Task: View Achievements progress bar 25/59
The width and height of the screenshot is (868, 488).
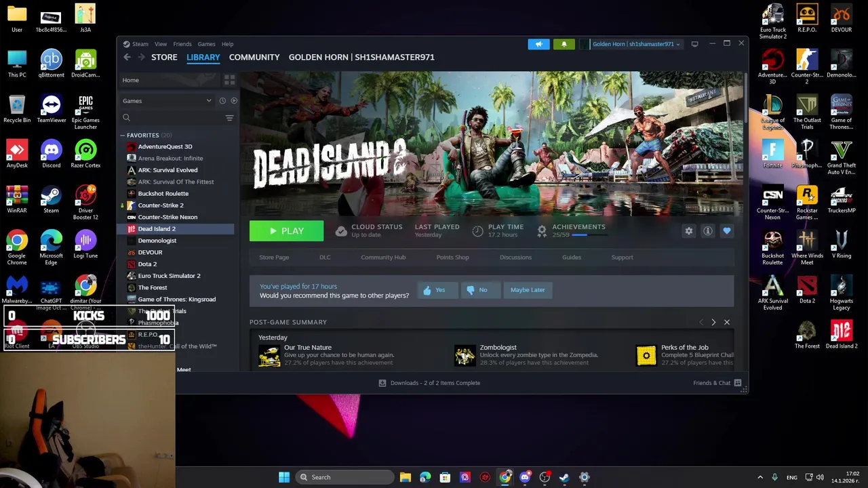Action: [x=588, y=235]
